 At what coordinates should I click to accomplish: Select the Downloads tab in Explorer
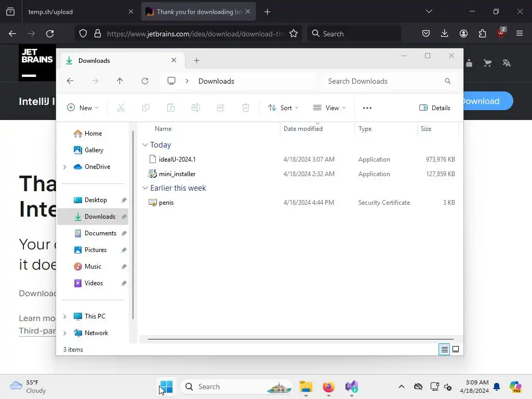pos(122,61)
